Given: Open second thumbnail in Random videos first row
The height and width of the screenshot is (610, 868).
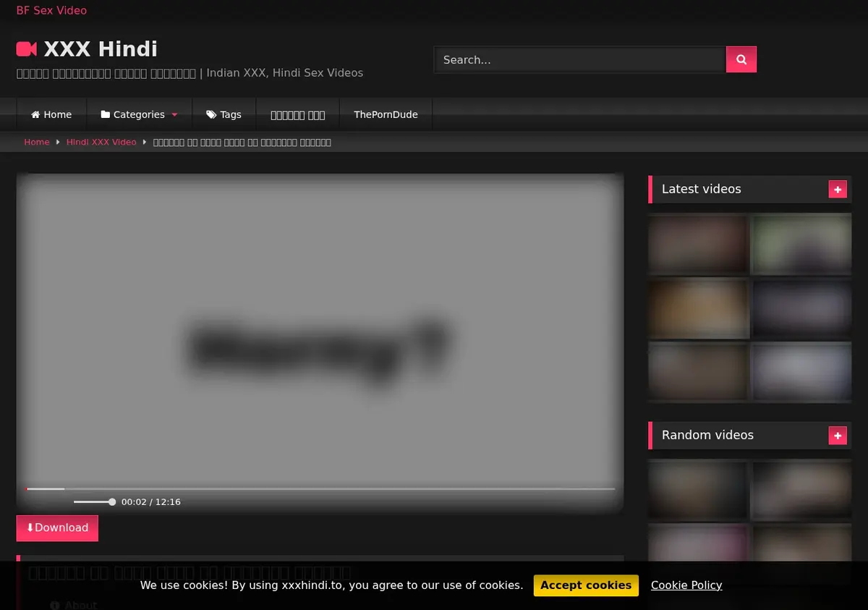Looking at the screenshot, I should pyautogui.click(x=801, y=490).
